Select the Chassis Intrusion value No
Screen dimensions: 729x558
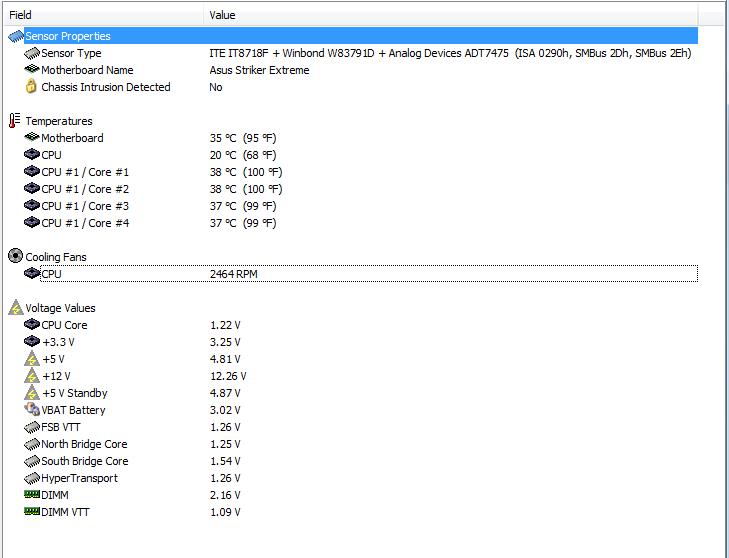click(216, 87)
